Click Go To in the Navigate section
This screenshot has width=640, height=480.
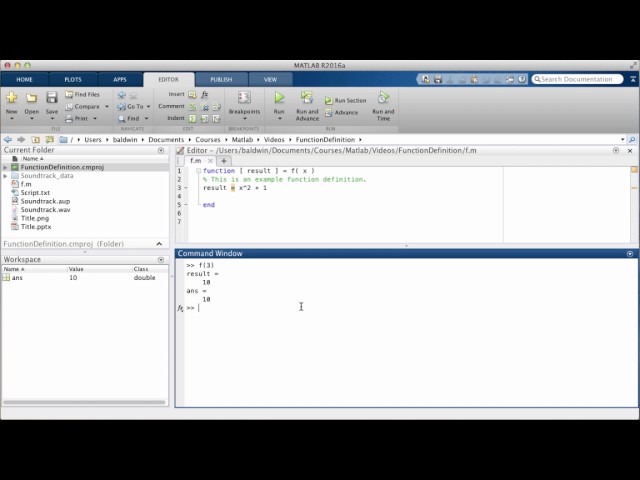click(131, 107)
